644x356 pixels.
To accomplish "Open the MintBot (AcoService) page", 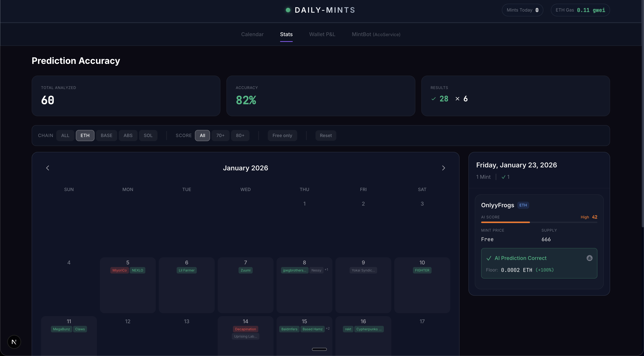I will pyautogui.click(x=376, y=34).
